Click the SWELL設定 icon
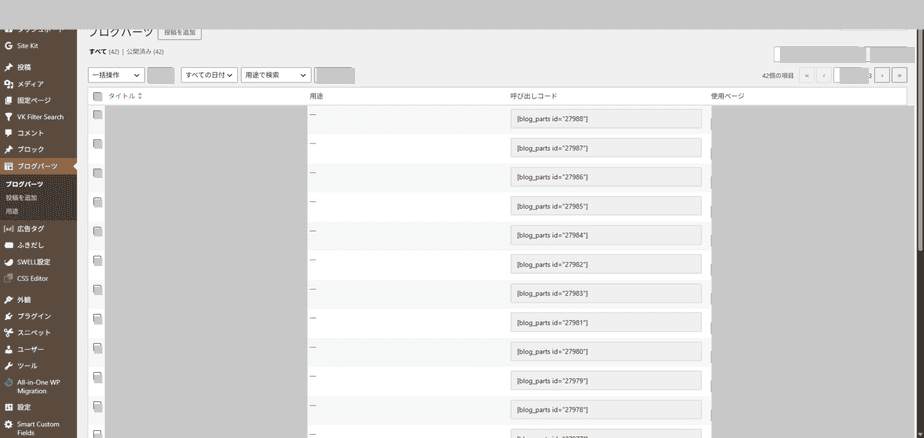The width and height of the screenshot is (924, 438). click(x=8, y=262)
